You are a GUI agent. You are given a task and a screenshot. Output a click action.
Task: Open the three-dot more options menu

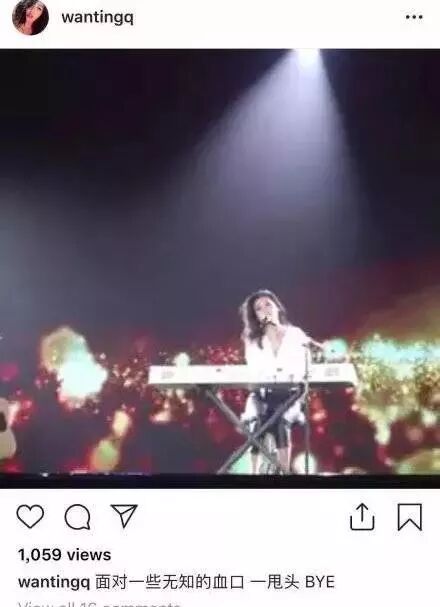coord(414,17)
